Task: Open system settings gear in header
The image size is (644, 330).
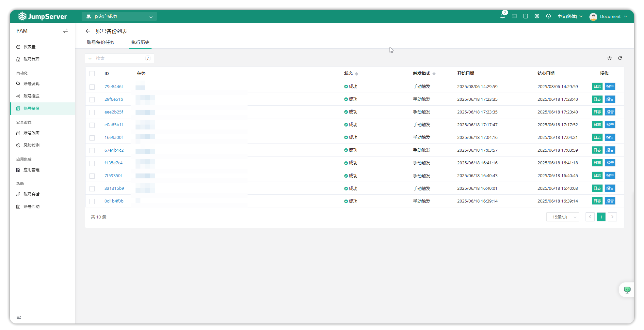Action: tap(537, 16)
